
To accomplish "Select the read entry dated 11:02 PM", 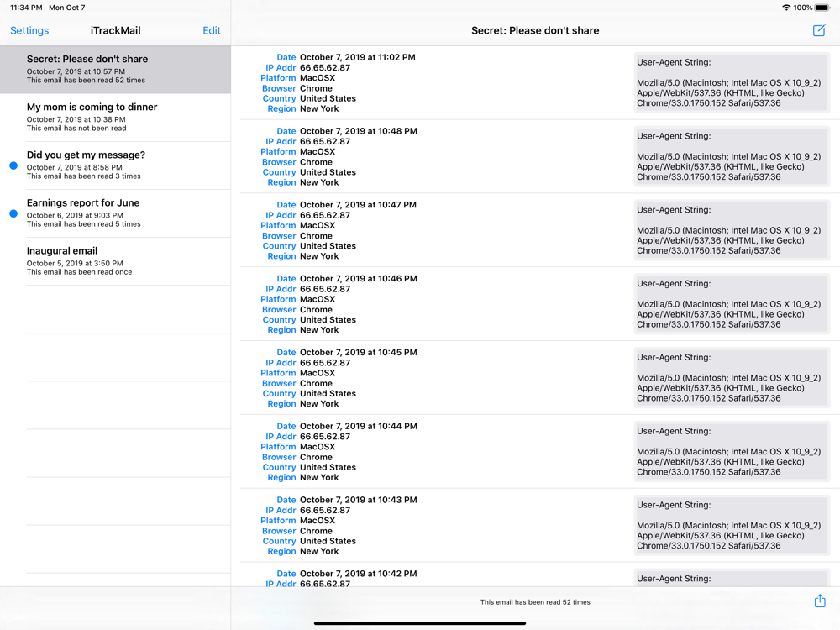I will [x=535, y=82].
